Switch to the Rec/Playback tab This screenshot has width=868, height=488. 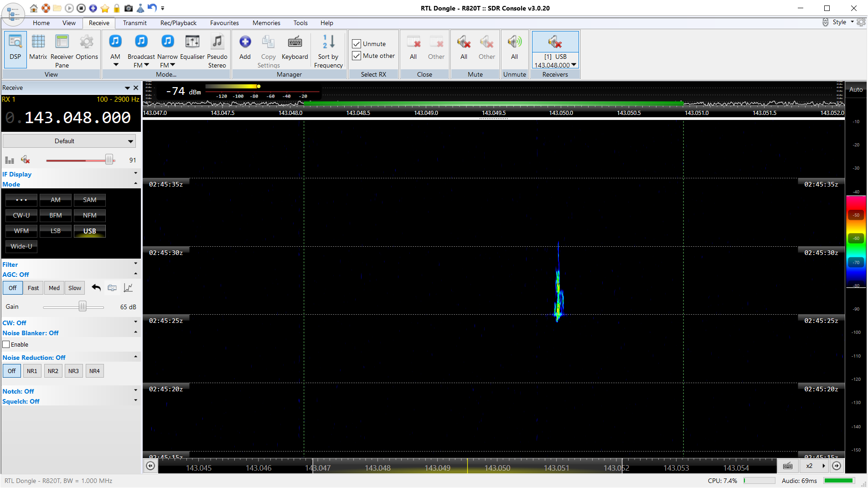coord(178,23)
